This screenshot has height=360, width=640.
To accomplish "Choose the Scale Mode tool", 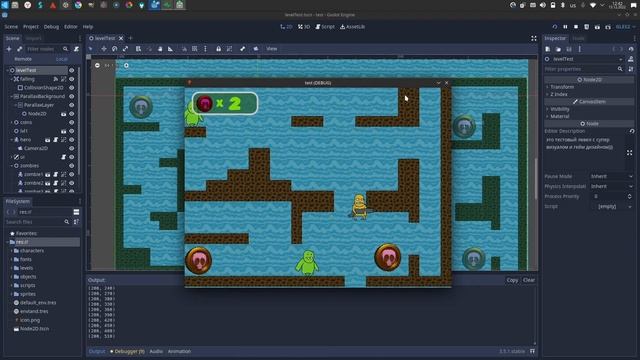I will coord(125,49).
